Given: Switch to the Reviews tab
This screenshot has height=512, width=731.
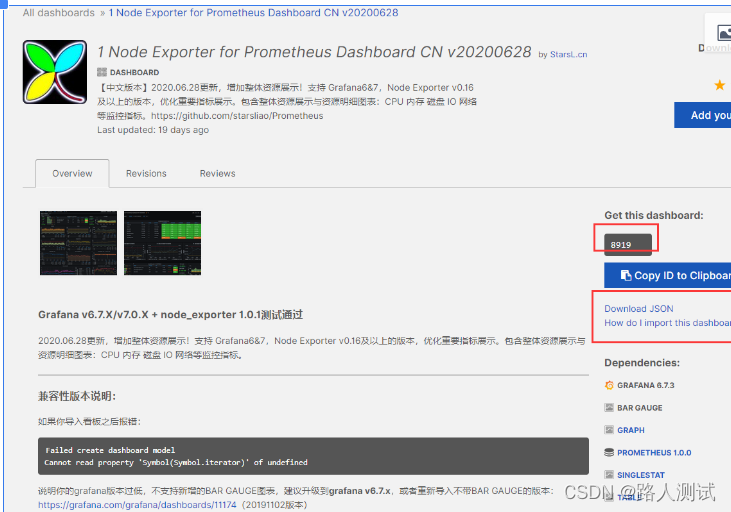Looking at the screenshot, I should point(217,173).
